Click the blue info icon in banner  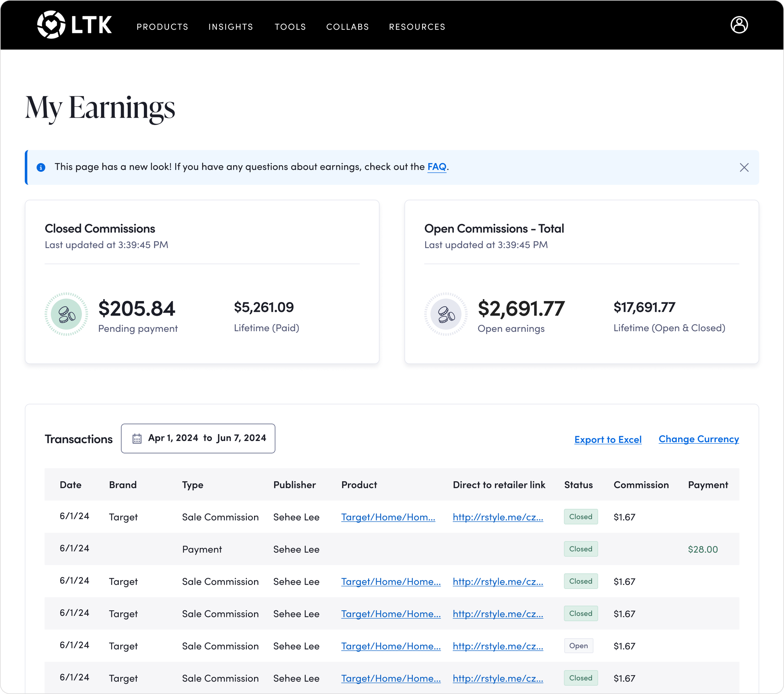tap(41, 167)
